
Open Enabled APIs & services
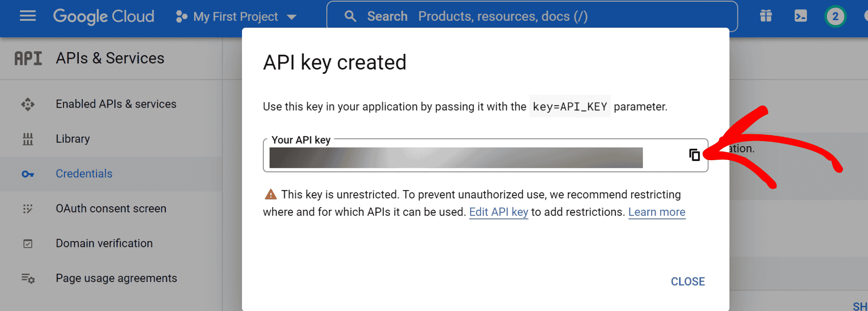(116, 104)
